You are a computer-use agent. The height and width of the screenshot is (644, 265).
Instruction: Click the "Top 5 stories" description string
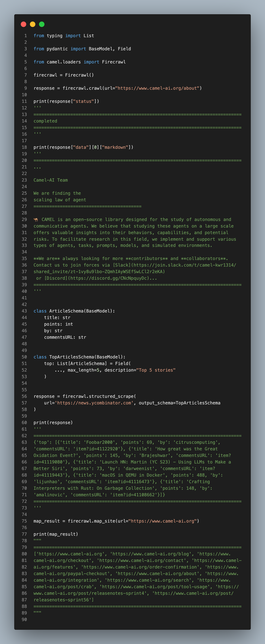(156, 370)
